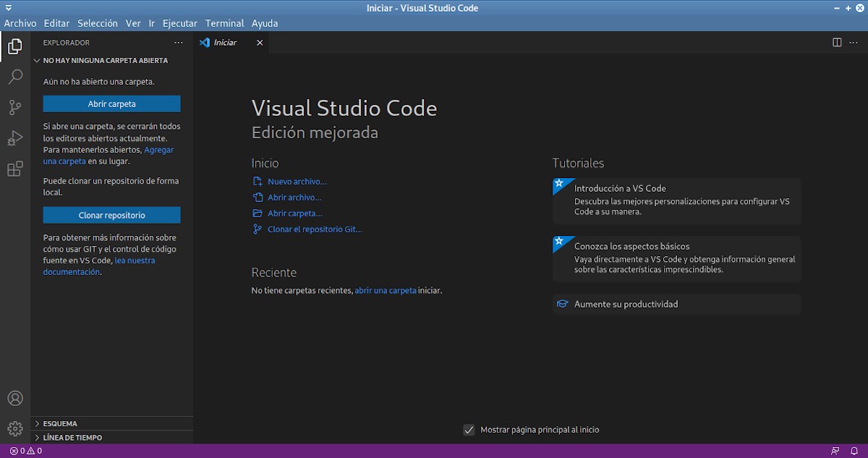This screenshot has width=868, height=458.
Task: Open the Selección menu
Action: [x=97, y=23]
